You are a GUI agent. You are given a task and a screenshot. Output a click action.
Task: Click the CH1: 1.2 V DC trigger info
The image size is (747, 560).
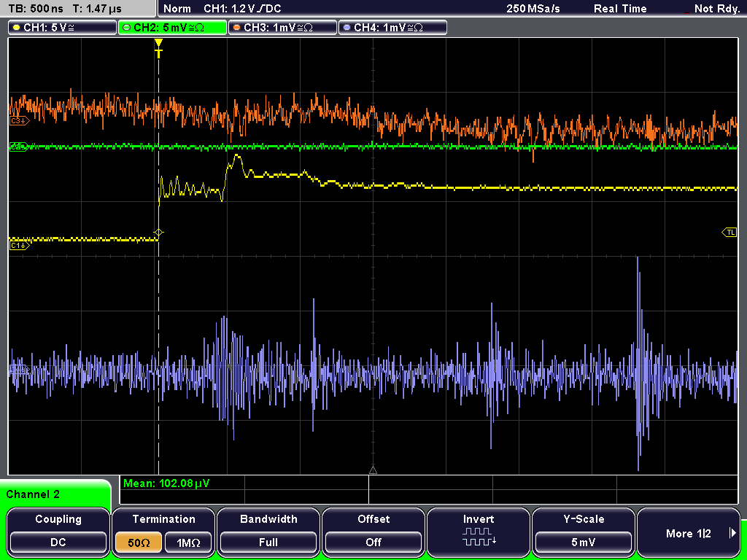242,9
